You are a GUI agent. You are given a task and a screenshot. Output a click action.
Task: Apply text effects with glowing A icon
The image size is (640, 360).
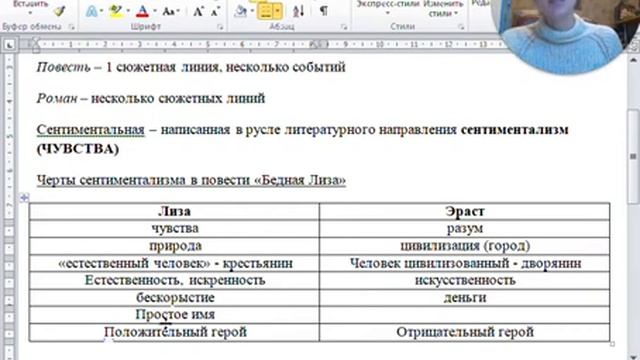[x=91, y=11]
